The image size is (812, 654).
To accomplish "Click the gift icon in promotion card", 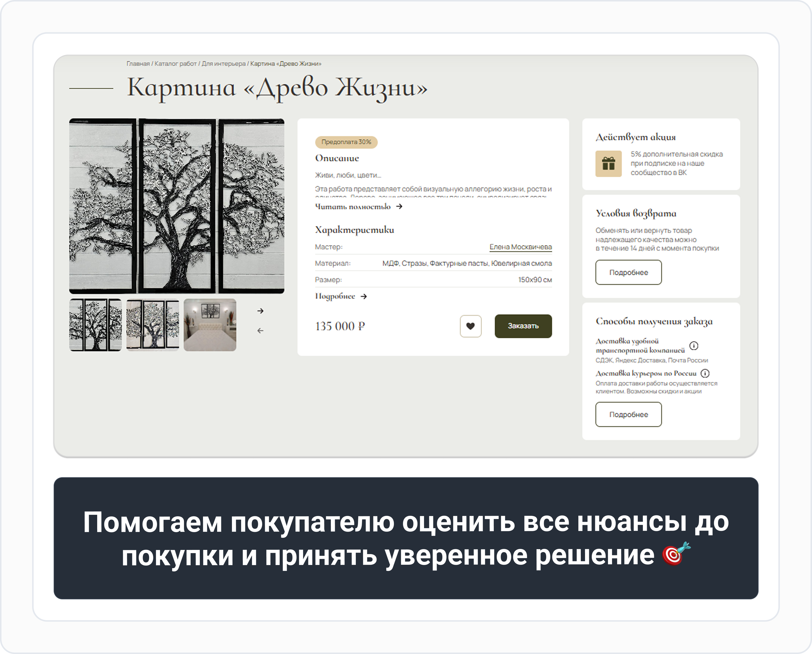I will click(x=608, y=163).
